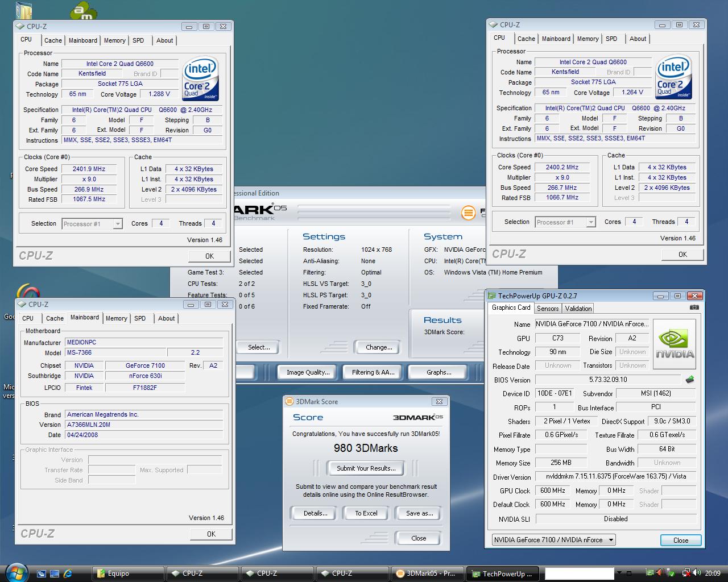The height and width of the screenshot is (582, 728).
Task: Click the clock showing 20:09
Action: pos(713,573)
